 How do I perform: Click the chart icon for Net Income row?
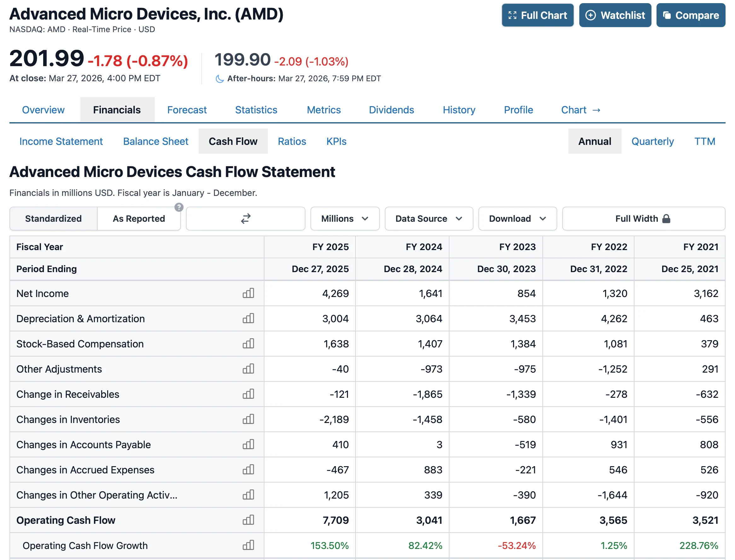coord(248,293)
